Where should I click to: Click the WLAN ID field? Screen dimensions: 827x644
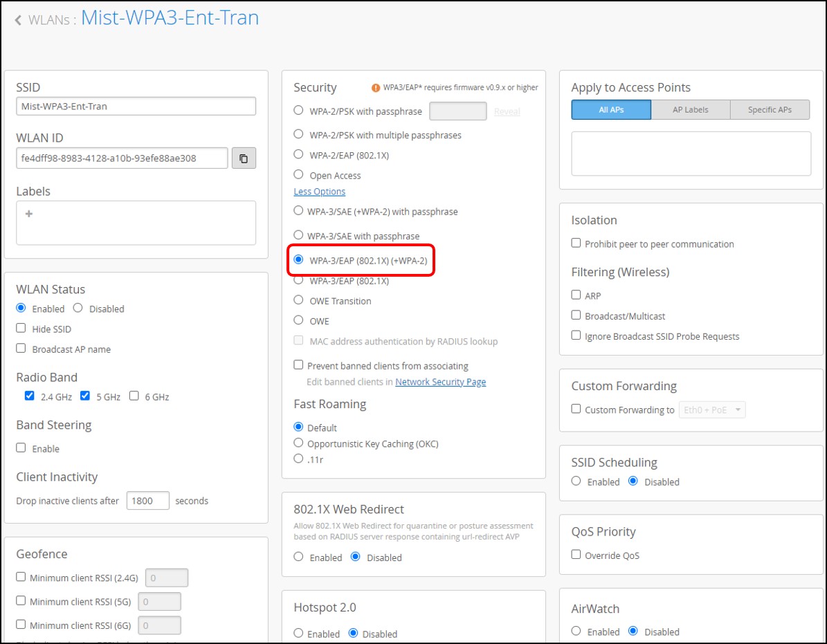tap(122, 158)
